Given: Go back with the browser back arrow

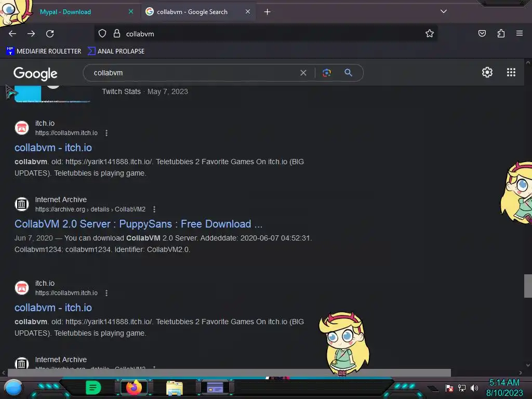Looking at the screenshot, I should 12,34.
